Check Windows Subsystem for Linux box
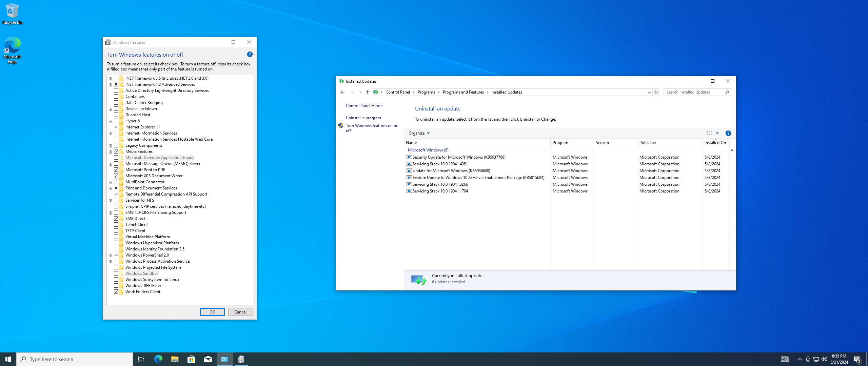 coord(116,280)
